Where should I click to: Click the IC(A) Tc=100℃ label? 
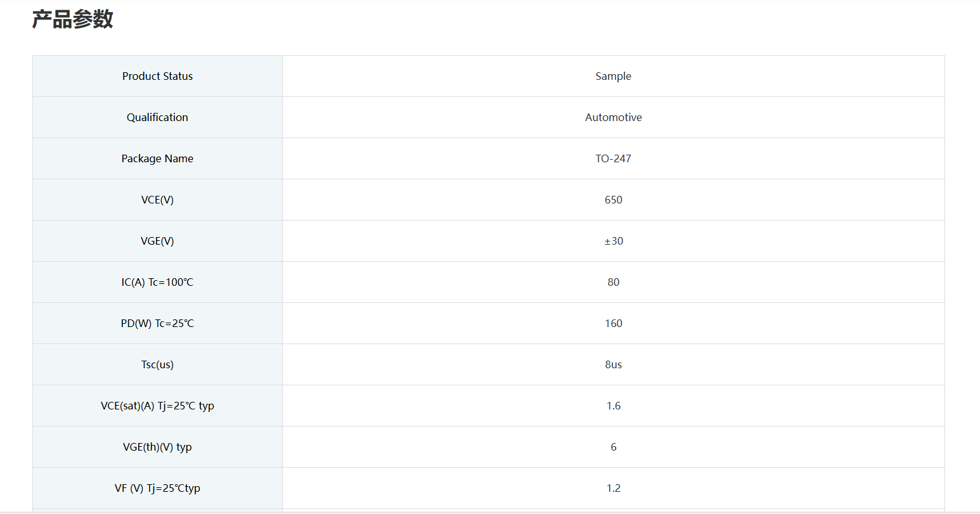[x=157, y=282]
